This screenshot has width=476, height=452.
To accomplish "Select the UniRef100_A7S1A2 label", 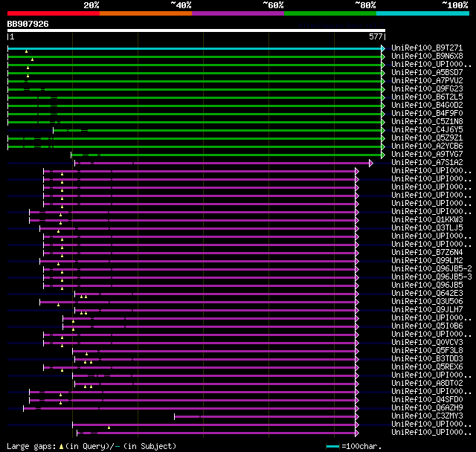I will (x=427, y=163).
